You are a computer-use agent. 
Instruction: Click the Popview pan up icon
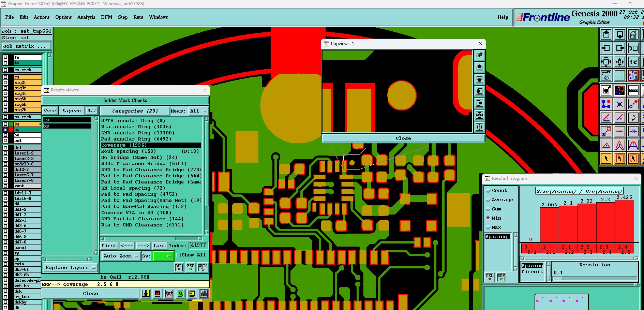479,67
